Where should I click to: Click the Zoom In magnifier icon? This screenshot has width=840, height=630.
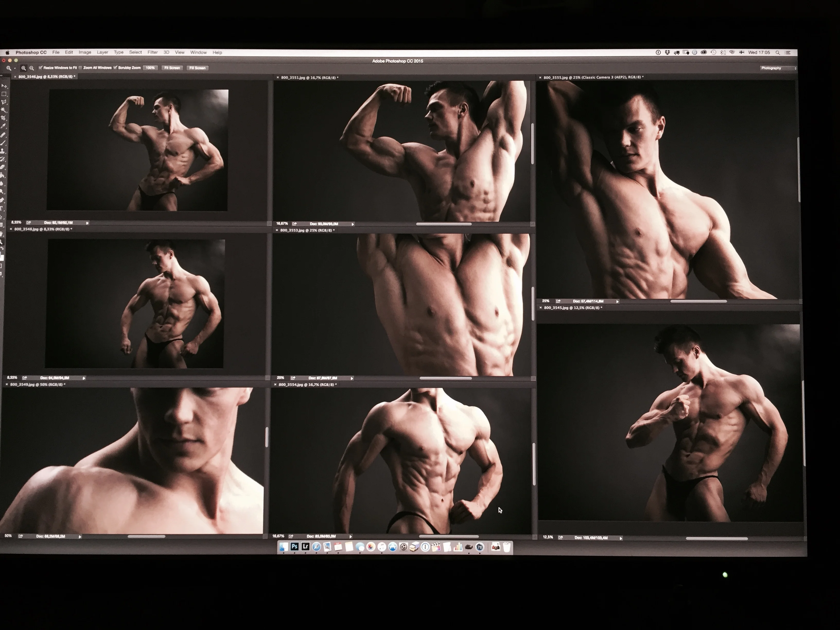point(23,68)
